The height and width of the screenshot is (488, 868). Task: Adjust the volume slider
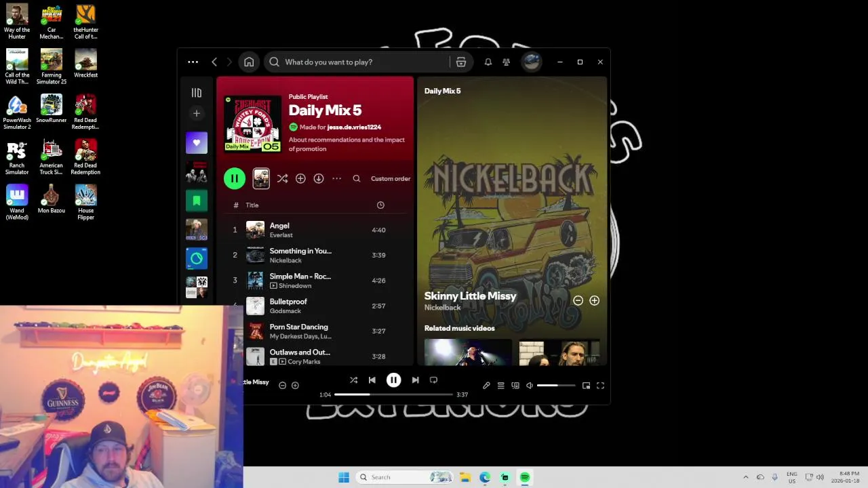click(x=556, y=386)
